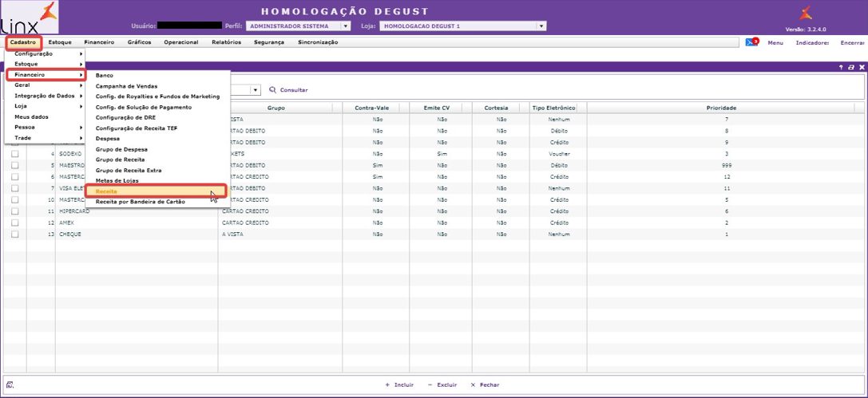Screen dimensions: 868x398
Task: Check the CHEQUE row checkbox
Action: coord(15,234)
